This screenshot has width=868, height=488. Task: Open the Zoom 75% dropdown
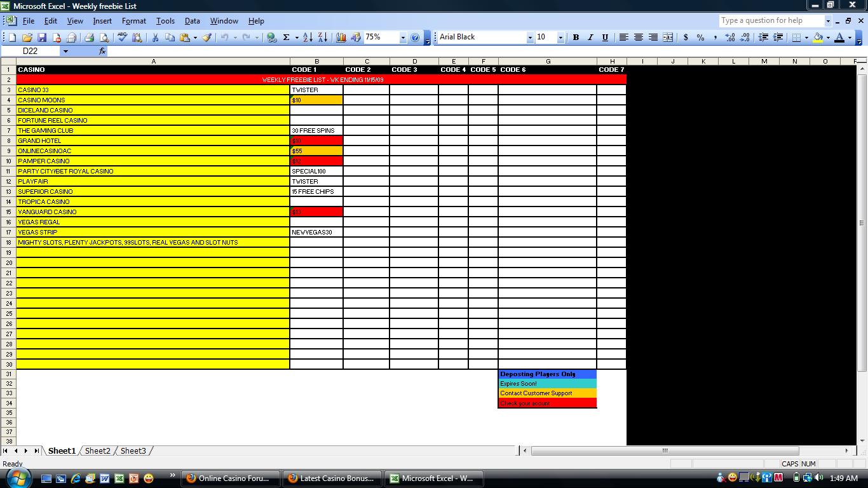(403, 37)
